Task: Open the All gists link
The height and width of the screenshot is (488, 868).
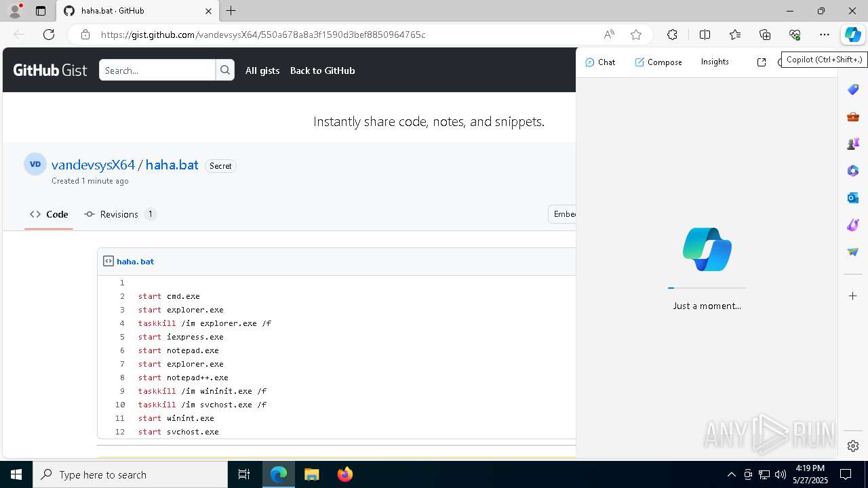Action: coord(262,70)
